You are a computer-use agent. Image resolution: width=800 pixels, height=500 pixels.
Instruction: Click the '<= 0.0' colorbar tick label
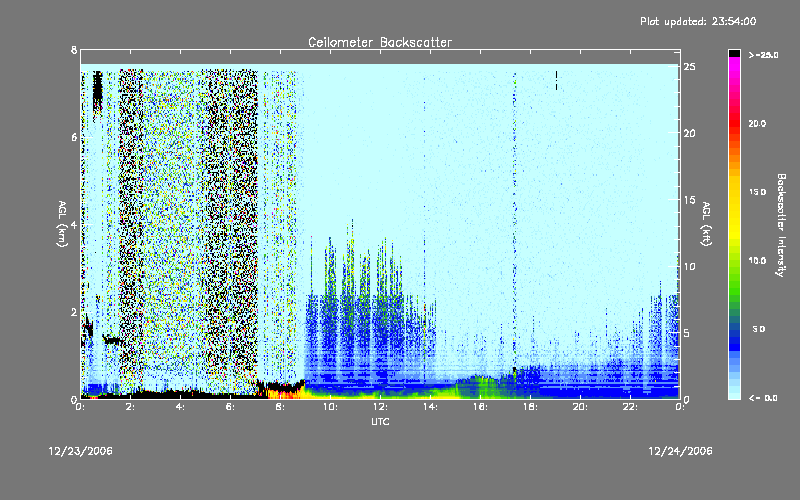pos(763,397)
